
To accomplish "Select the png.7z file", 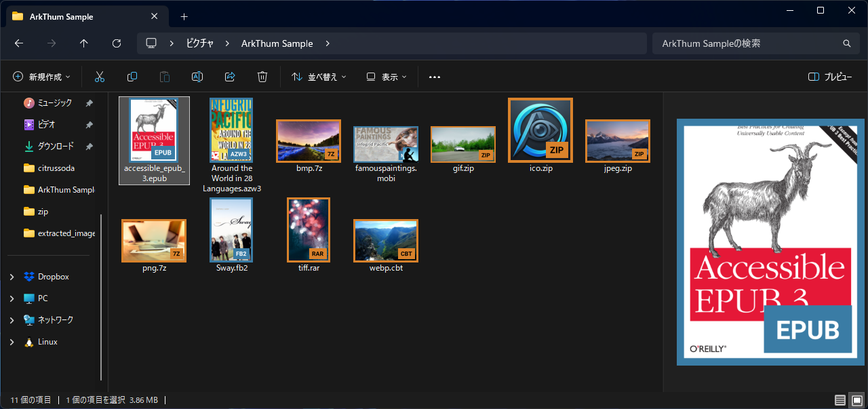I will click(154, 246).
